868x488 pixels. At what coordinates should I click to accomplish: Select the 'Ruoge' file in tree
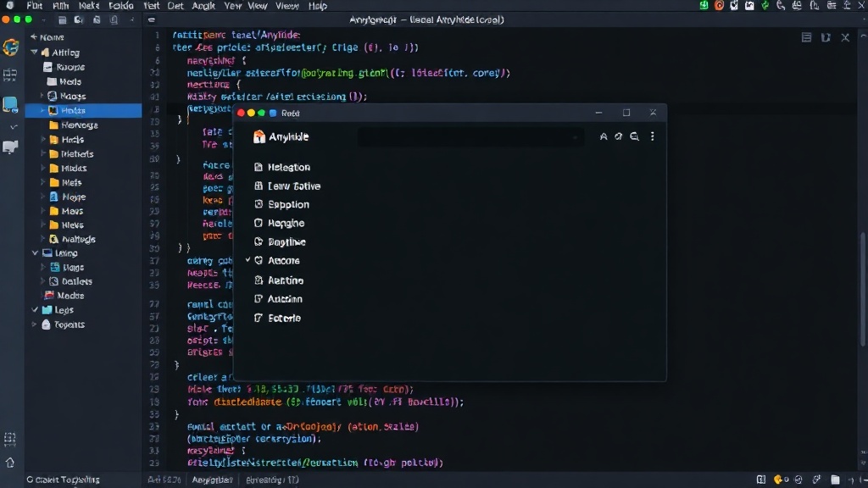(64, 67)
